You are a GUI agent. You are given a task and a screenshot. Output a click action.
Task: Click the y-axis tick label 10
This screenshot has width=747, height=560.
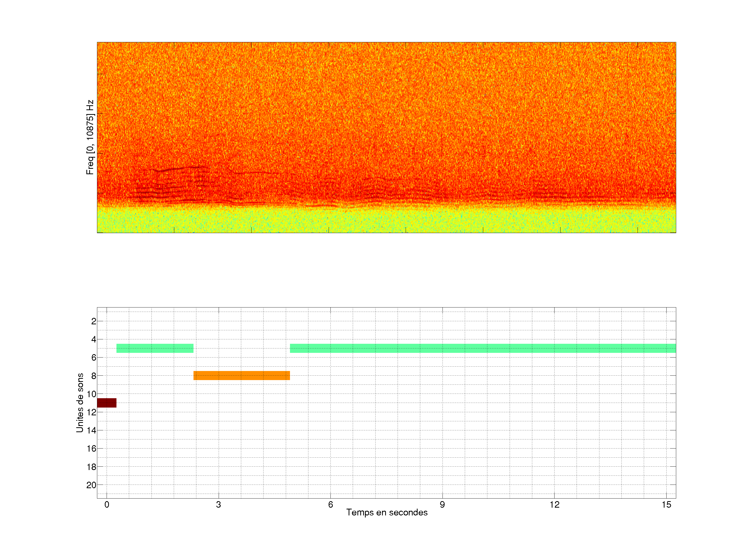click(x=92, y=394)
